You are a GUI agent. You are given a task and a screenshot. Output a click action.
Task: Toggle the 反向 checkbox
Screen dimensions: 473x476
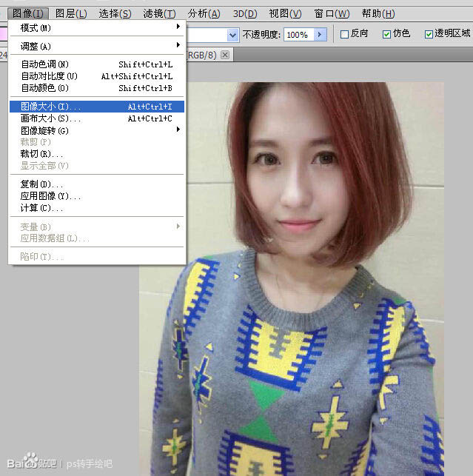pyautogui.click(x=344, y=34)
